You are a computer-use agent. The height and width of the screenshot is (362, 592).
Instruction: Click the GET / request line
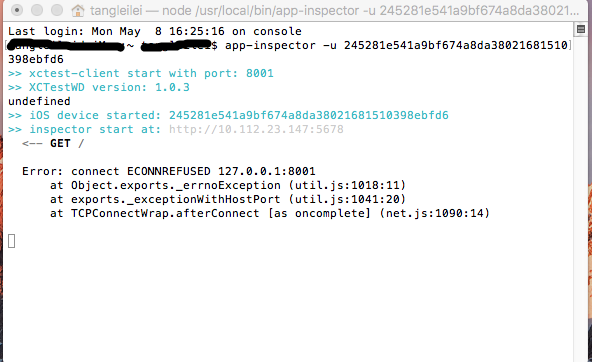click(53, 143)
